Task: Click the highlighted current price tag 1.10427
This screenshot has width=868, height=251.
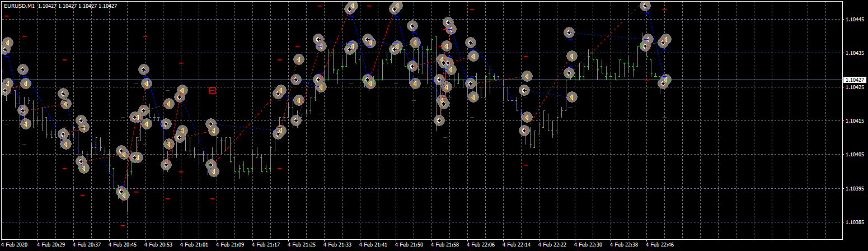Action: pos(855,80)
